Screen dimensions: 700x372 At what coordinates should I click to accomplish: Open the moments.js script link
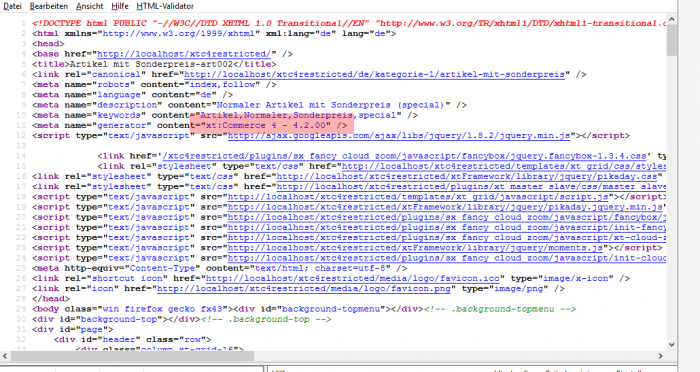[x=415, y=248]
